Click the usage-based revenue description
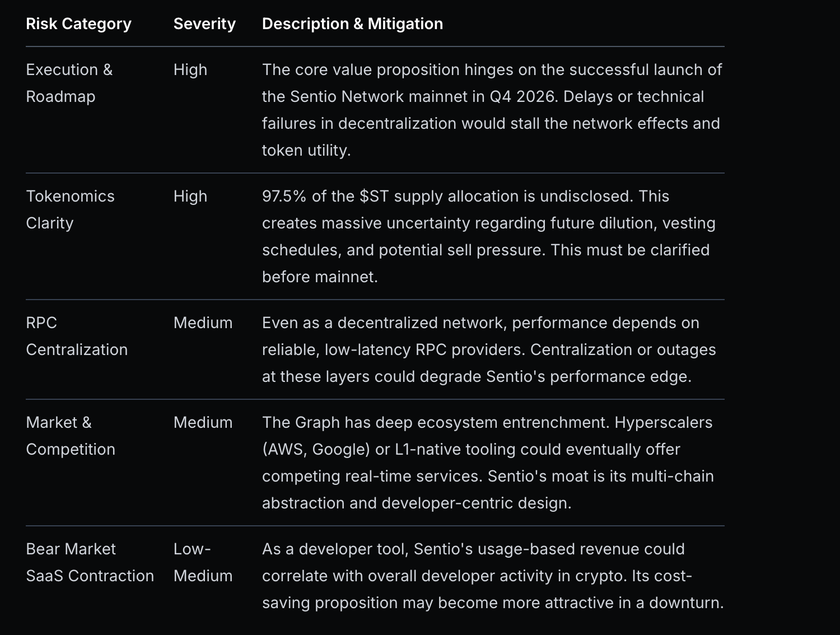Viewport: 840px width, 635px height. tap(492, 576)
